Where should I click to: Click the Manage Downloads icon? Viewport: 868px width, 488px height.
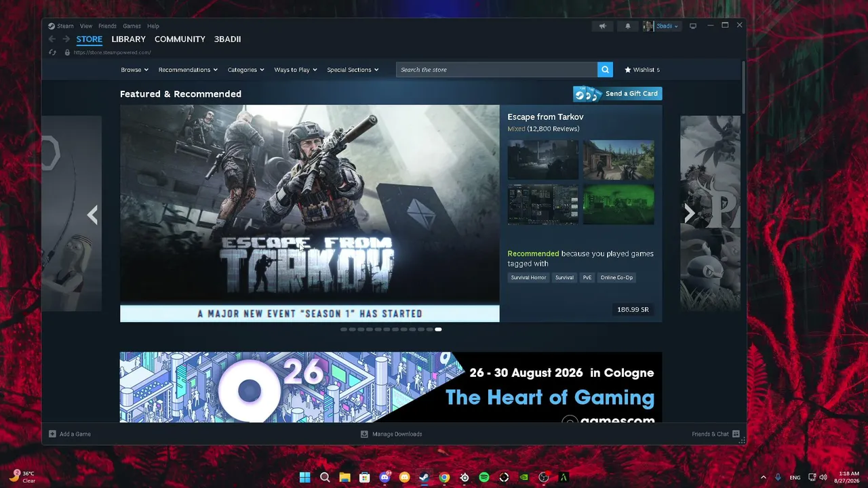click(364, 434)
